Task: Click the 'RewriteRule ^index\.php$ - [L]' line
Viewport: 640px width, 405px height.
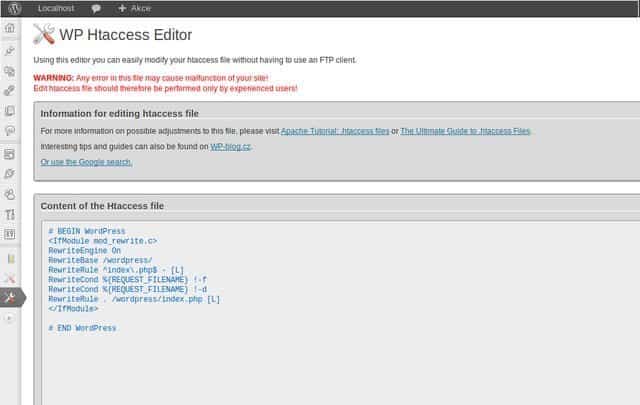Action: tap(116, 270)
